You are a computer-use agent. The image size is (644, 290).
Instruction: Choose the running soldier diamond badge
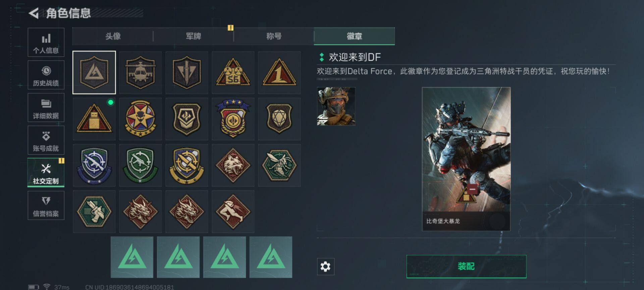coord(233,212)
